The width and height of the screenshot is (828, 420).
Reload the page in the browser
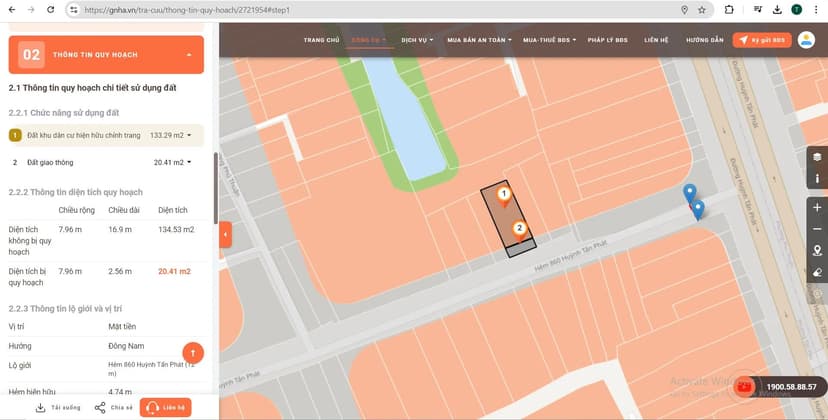click(51, 10)
